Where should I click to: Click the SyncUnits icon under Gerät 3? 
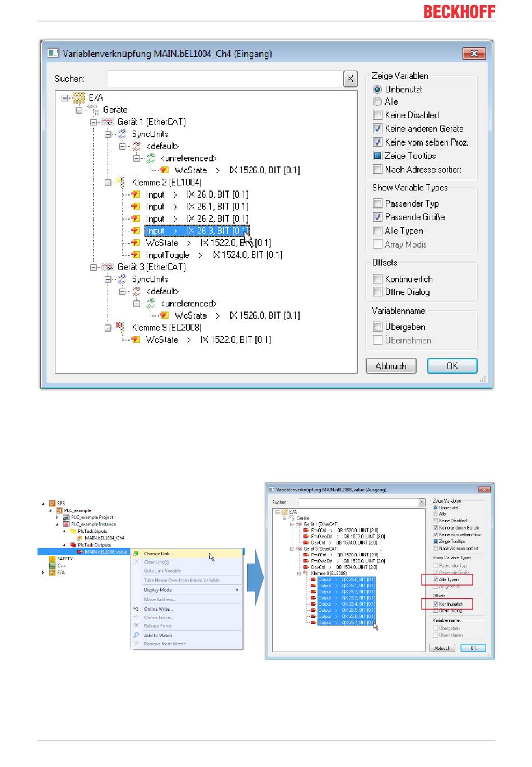coord(122,280)
